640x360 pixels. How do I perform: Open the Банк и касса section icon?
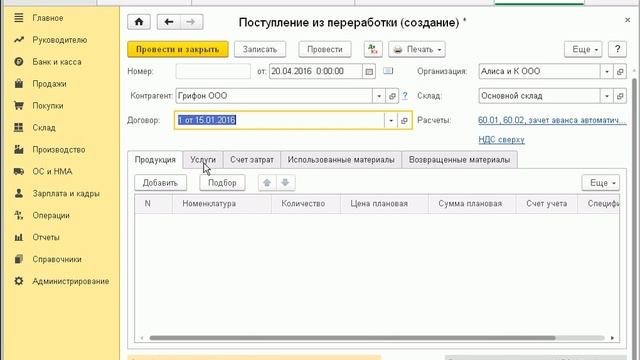pos(19,62)
